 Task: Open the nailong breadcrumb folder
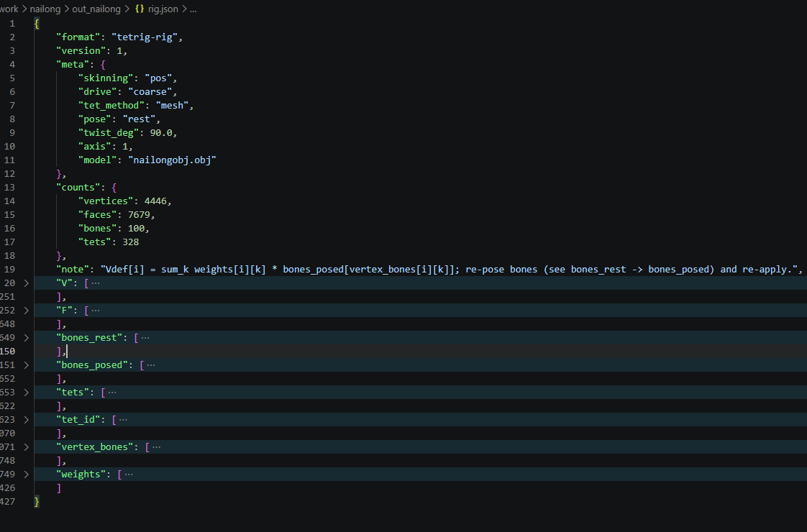click(x=45, y=9)
